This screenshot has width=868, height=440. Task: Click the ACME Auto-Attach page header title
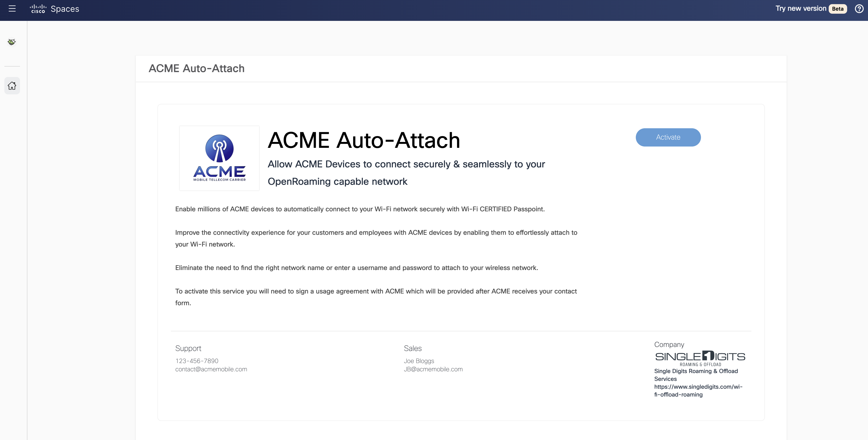click(x=196, y=68)
